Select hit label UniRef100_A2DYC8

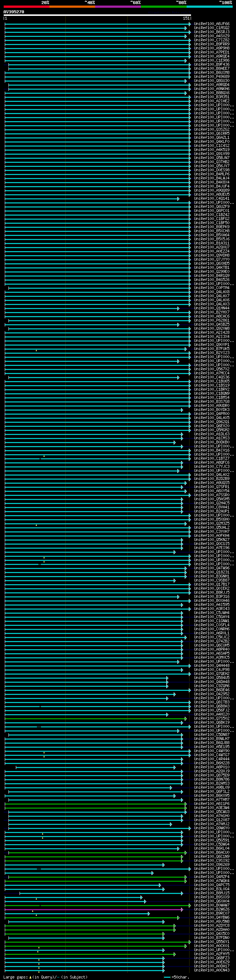click(212, 925)
